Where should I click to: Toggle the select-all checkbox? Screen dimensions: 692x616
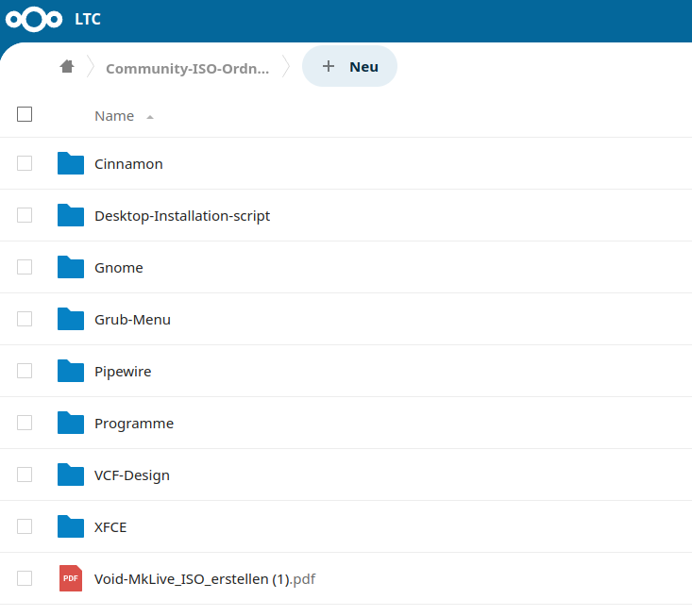[25, 114]
